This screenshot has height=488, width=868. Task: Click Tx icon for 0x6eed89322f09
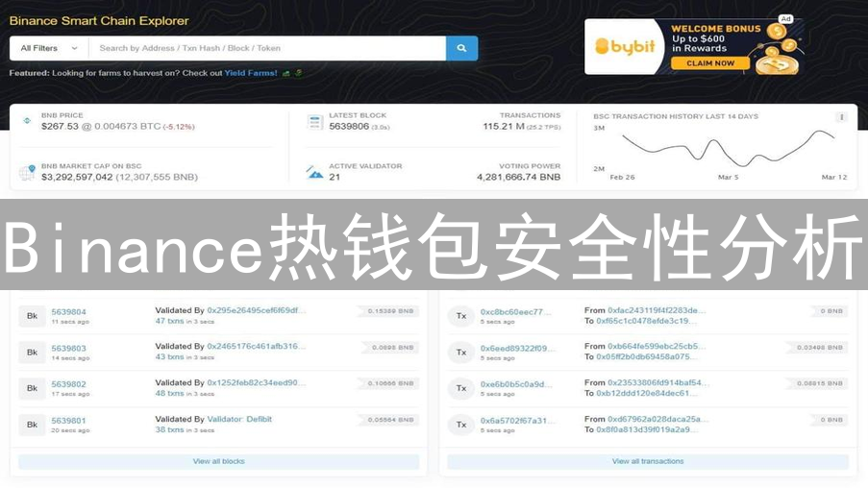[x=461, y=353]
